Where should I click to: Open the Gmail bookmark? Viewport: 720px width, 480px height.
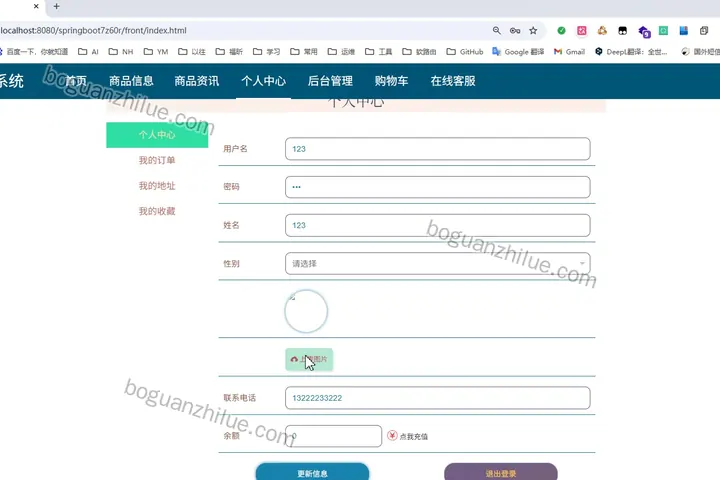[569, 51]
